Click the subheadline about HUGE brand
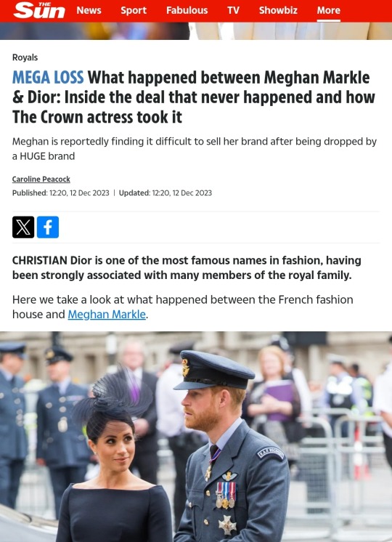The height and width of the screenshot is (542, 392). (x=194, y=149)
